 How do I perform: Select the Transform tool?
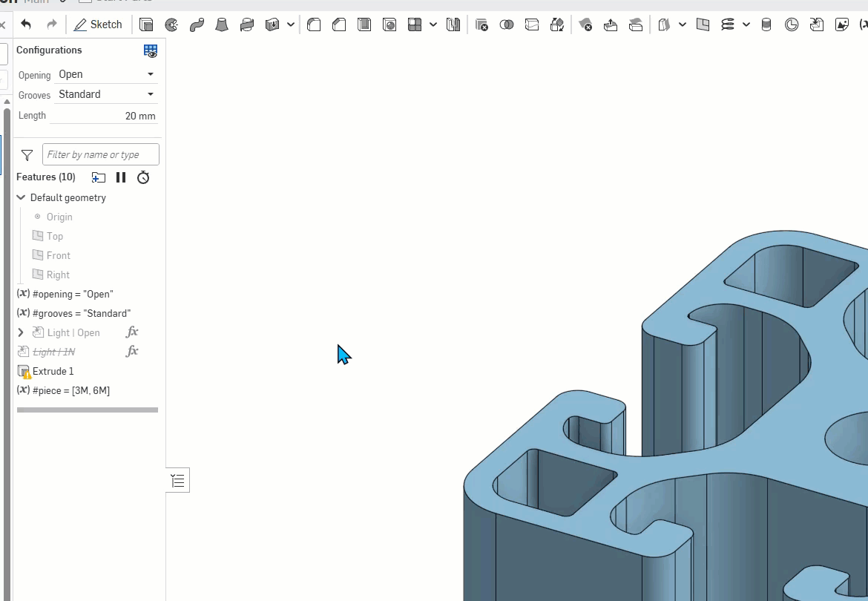557,24
